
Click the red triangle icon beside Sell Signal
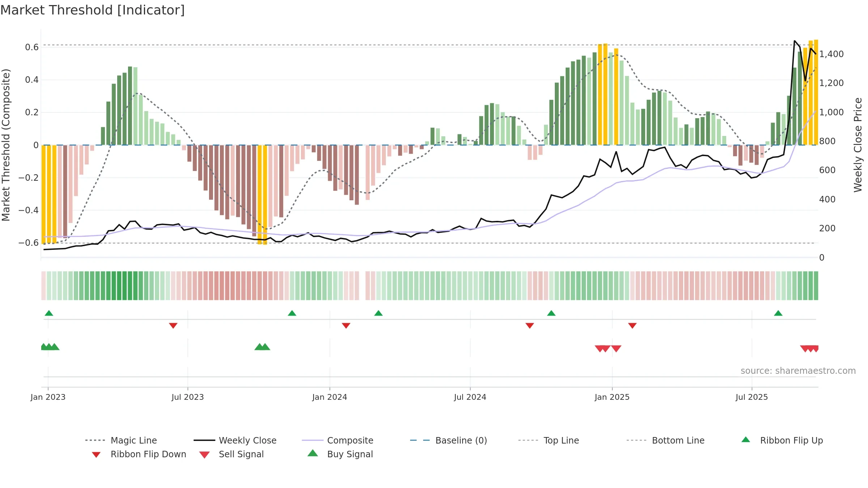[204, 455]
